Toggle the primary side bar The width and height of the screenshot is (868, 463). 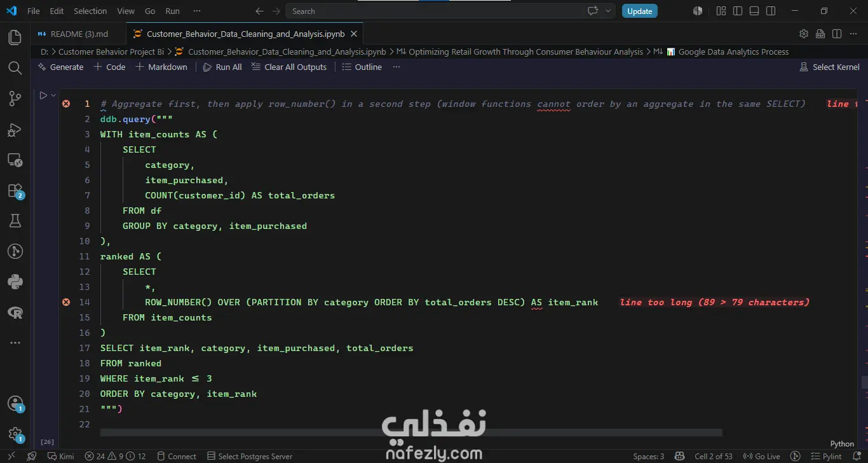point(738,11)
